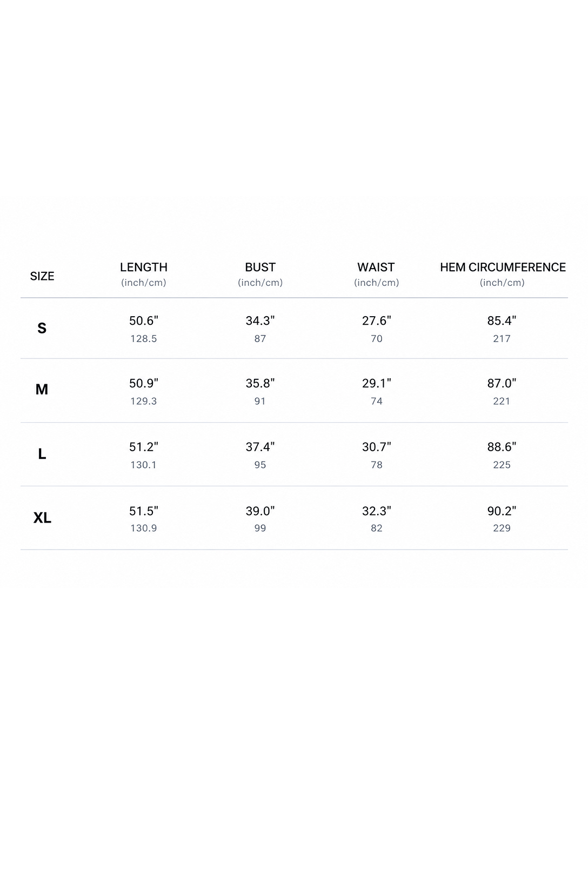Select the M size row label
The image size is (588, 882).
pos(42,389)
